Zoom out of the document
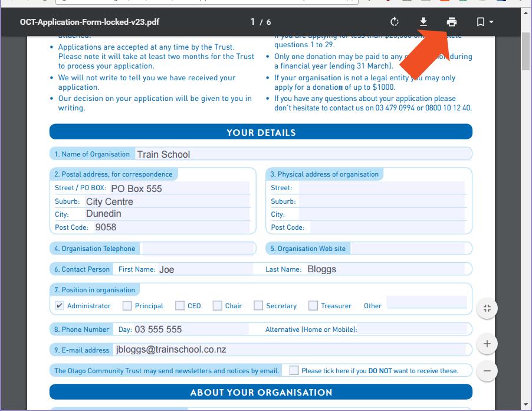This screenshot has width=532, height=411. pyautogui.click(x=487, y=371)
